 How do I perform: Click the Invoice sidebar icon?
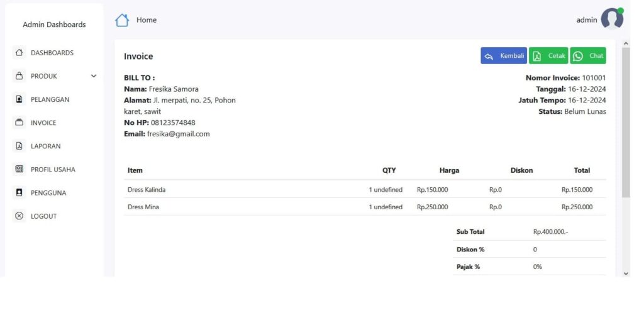[19, 123]
